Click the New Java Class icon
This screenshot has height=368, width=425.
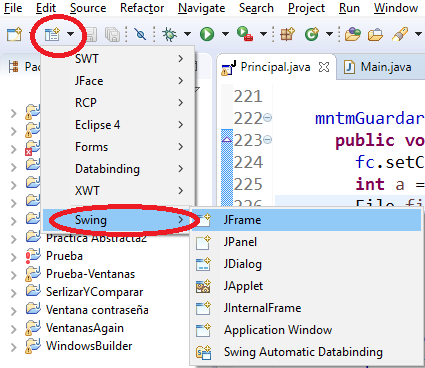click(312, 34)
